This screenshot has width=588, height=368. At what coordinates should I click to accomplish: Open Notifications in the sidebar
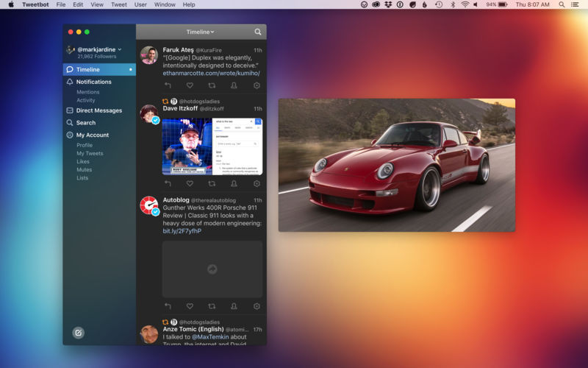click(93, 82)
